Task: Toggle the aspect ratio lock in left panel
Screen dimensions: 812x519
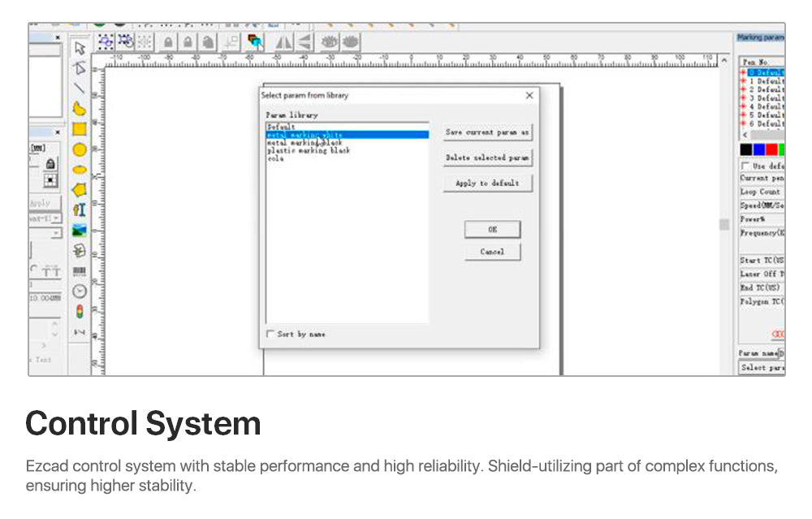Action: tap(50, 164)
